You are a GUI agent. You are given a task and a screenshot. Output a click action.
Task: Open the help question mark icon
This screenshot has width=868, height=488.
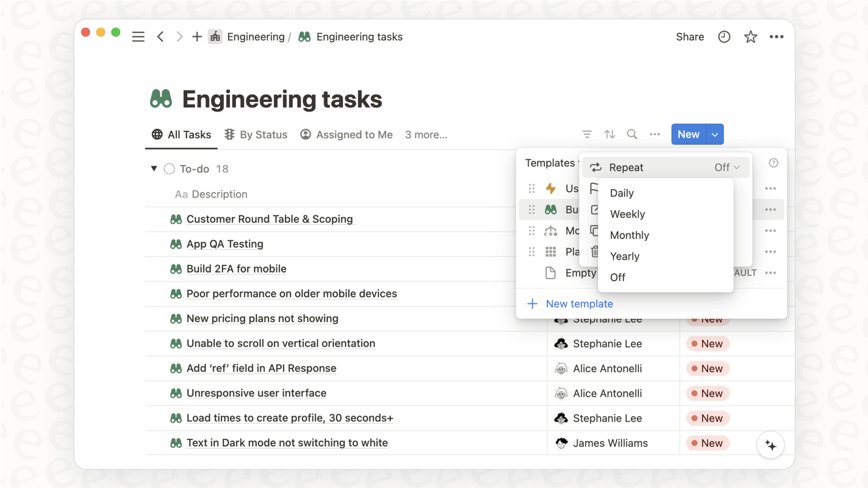(x=773, y=163)
